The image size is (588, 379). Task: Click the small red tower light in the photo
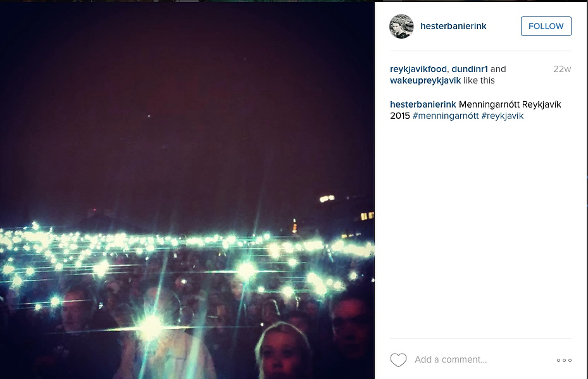click(294, 226)
